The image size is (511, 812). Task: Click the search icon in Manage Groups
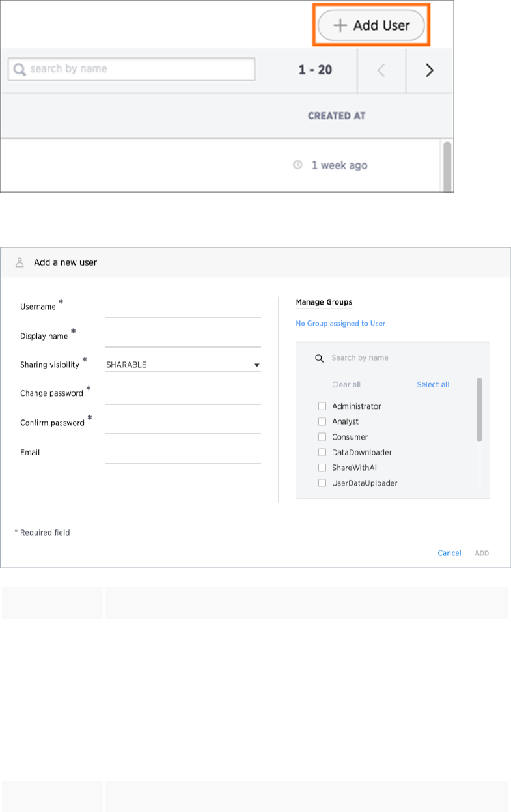pos(319,358)
